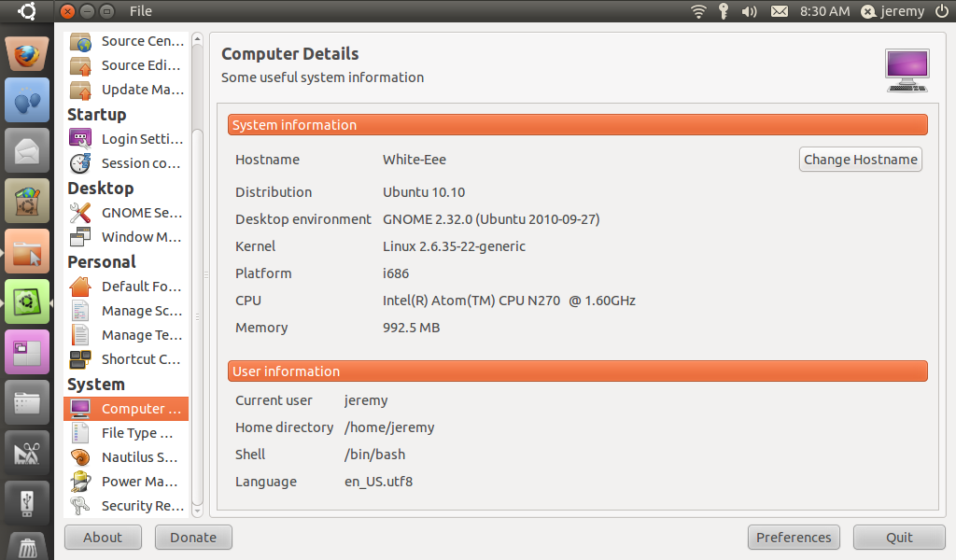Click the key indicator in the top panel
This screenshot has width=956, height=560.
724,11
